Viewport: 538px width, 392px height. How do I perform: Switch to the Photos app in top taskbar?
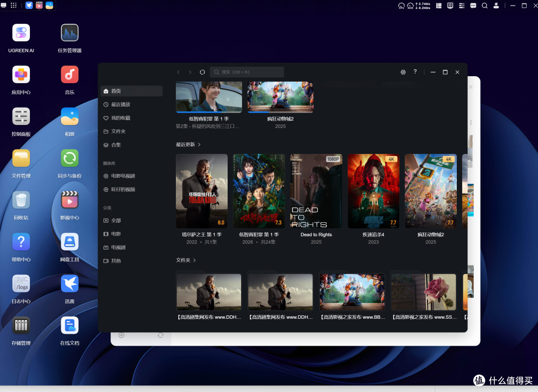tap(49, 5)
